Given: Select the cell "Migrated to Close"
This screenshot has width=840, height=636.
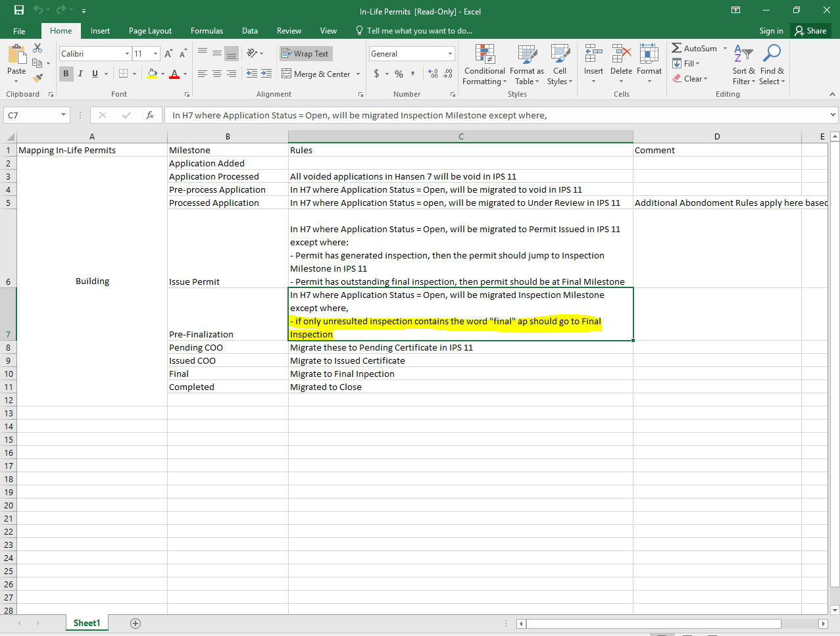Looking at the screenshot, I should [460, 387].
